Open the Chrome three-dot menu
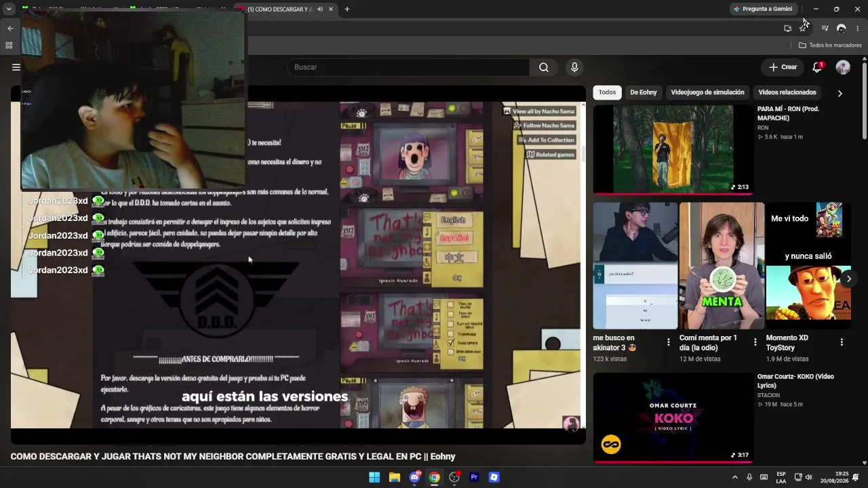 (x=858, y=28)
